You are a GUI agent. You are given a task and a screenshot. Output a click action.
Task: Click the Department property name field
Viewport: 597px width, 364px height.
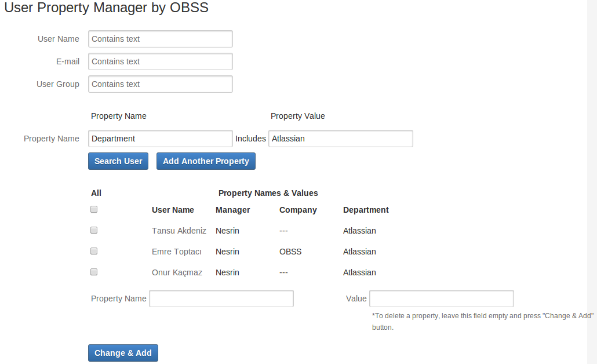coord(161,139)
